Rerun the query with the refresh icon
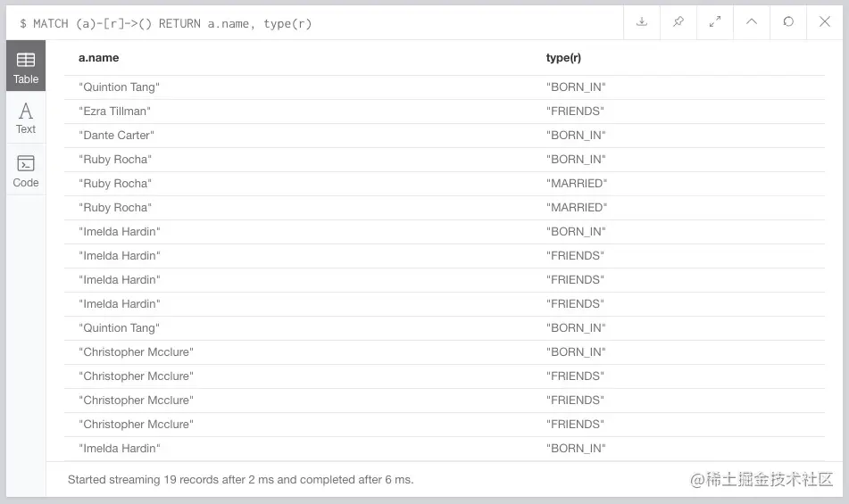 coord(788,22)
